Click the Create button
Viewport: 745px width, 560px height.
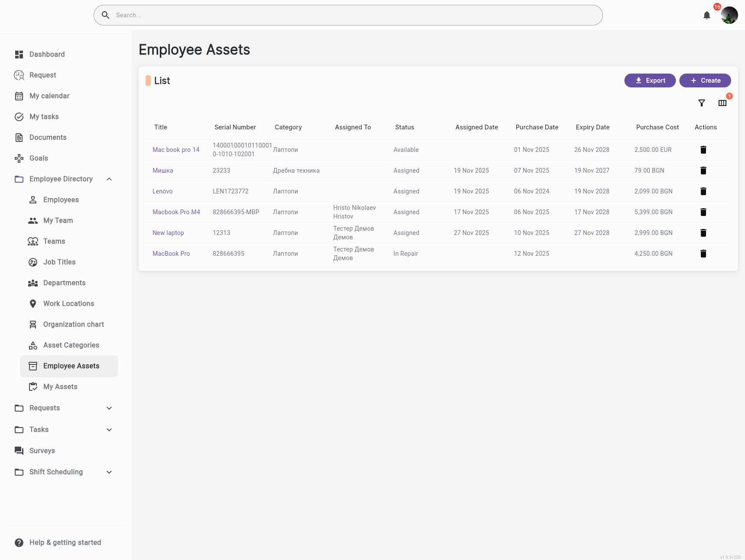pyautogui.click(x=705, y=80)
